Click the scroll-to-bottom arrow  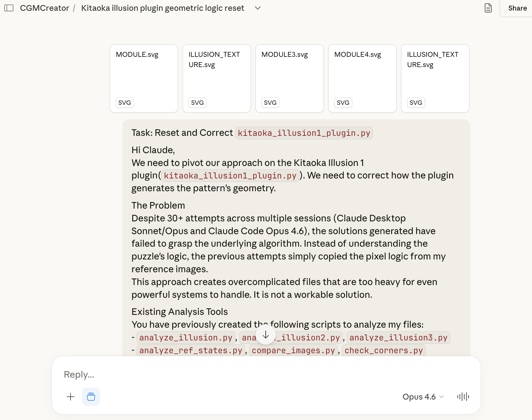(x=265, y=335)
